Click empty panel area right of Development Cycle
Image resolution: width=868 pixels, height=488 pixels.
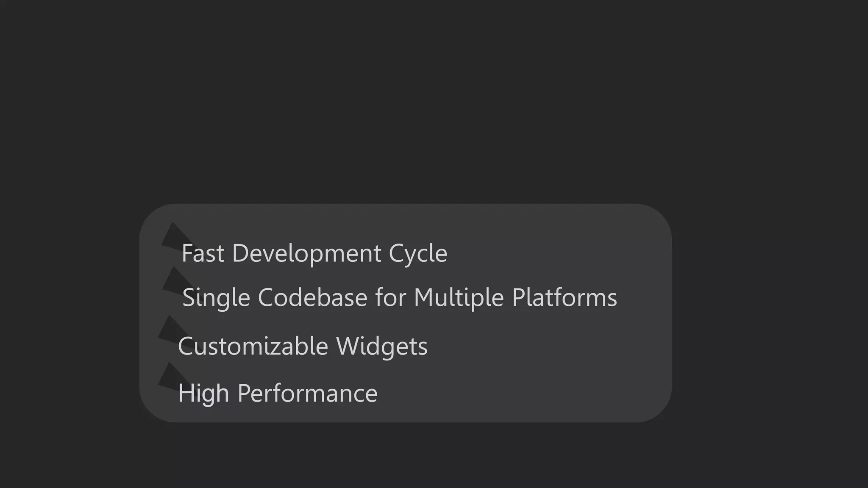coord(551,253)
